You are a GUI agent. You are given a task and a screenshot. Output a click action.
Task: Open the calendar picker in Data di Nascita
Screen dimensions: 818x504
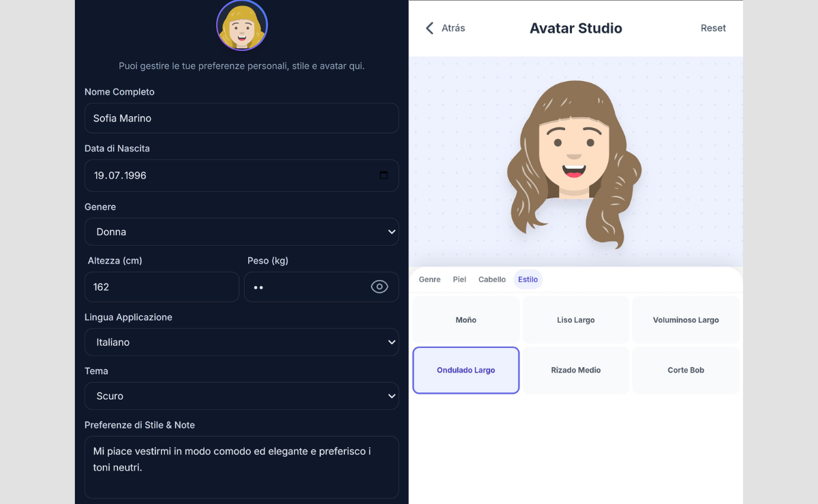(x=384, y=176)
